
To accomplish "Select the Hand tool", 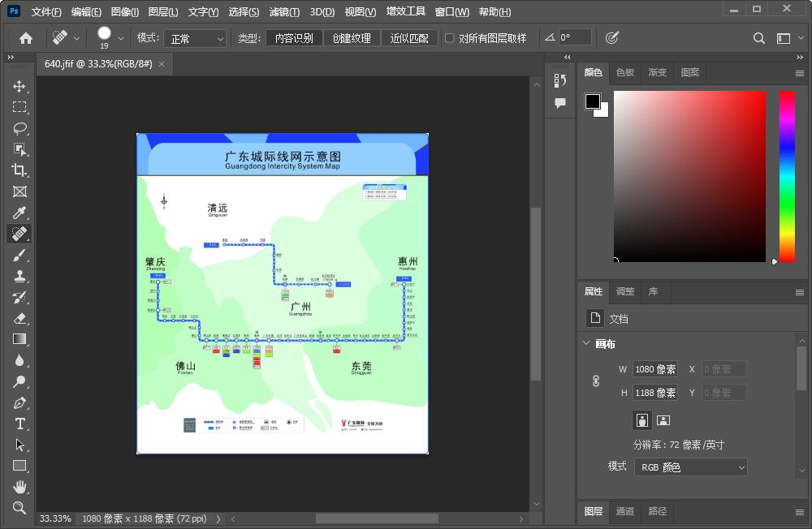I will click(x=19, y=487).
